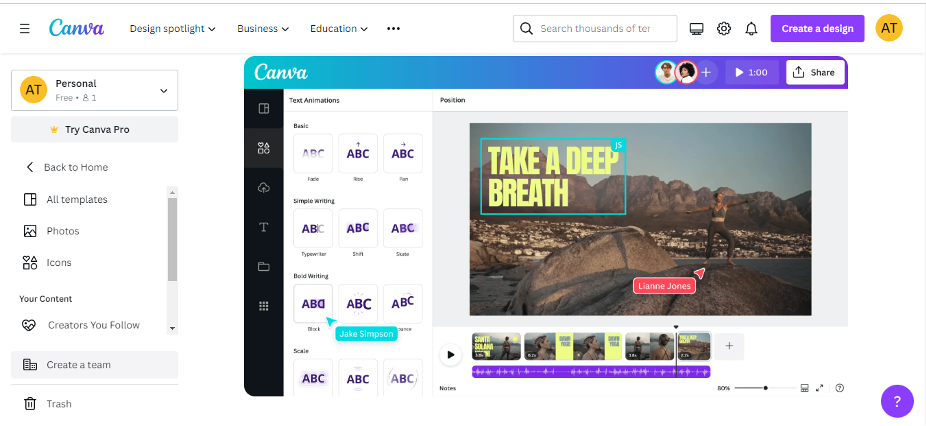Open Photos in sidebar
The width and height of the screenshot is (926, 426).
point(51,231)
